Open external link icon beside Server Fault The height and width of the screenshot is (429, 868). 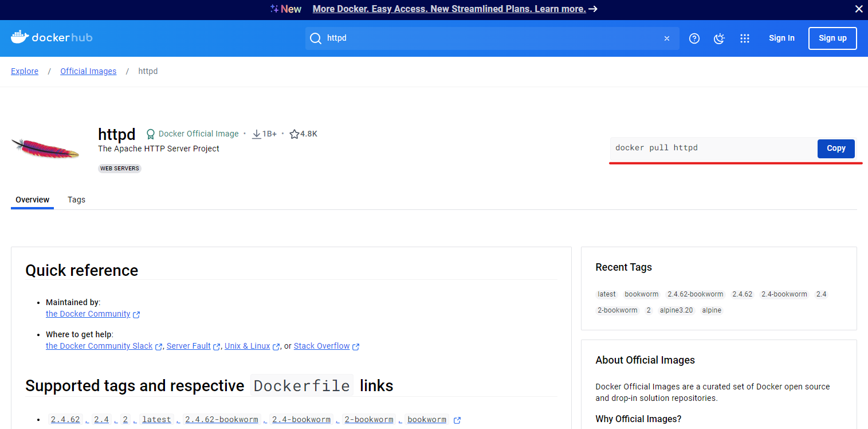[x=217, y=346]
